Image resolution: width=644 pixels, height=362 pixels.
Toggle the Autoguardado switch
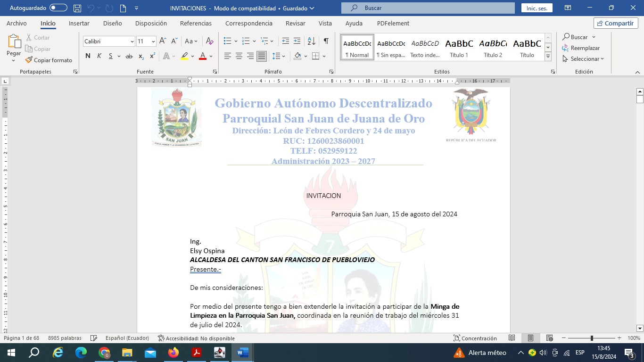(x=58, y=8)
